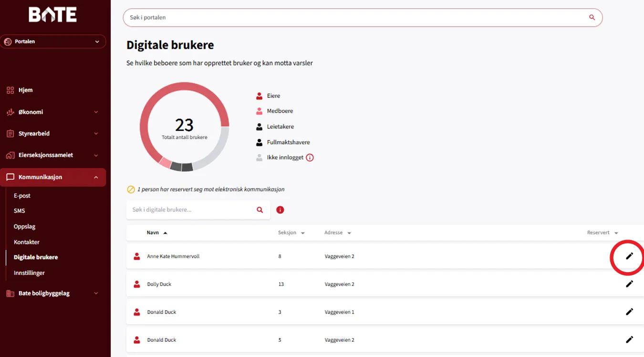Open the Portalen dropdown selector

pos(52,42)
